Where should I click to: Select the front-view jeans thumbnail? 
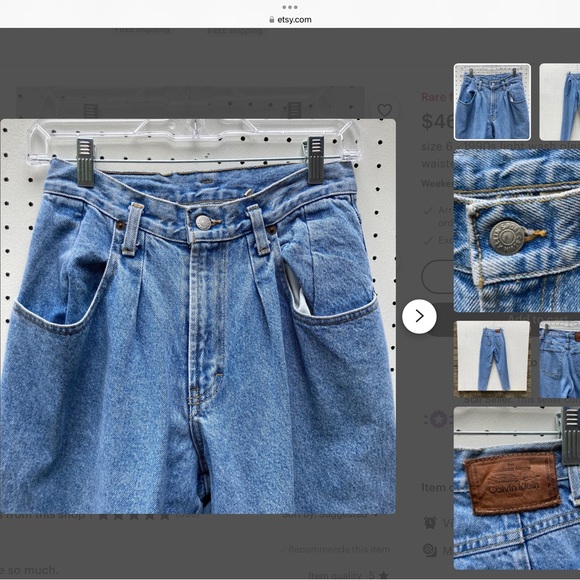(x=492, y=102)
